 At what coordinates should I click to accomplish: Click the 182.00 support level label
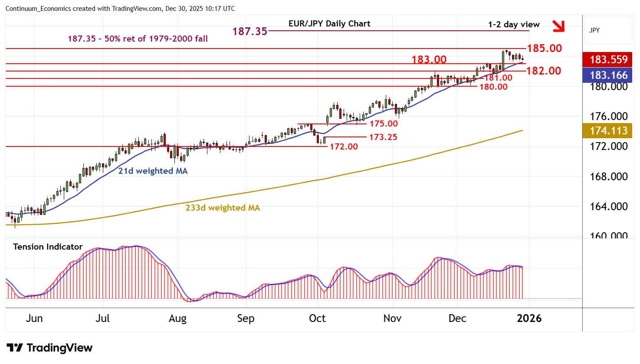543,71
